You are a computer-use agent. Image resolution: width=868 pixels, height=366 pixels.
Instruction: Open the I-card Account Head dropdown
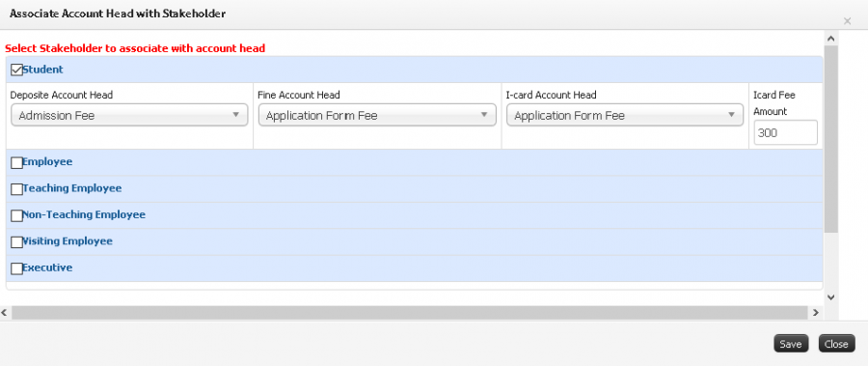pyautogui.click(x=624, y=115)
